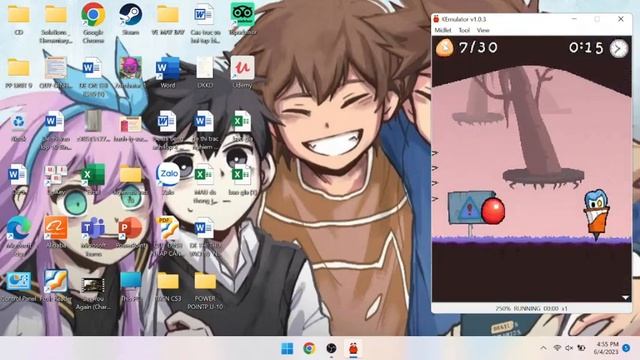Open the Cau truc Word document
640x360 pixels.
[205, 23]
